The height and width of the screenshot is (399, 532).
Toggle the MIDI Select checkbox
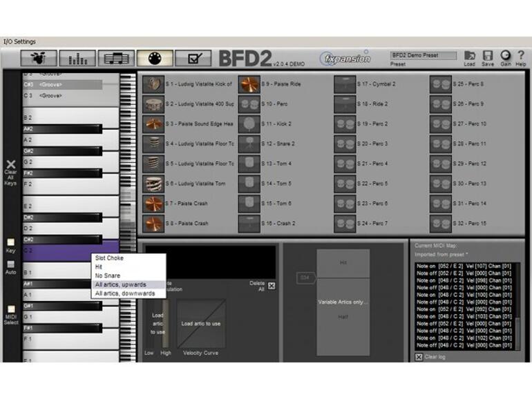tap(10, 309)
